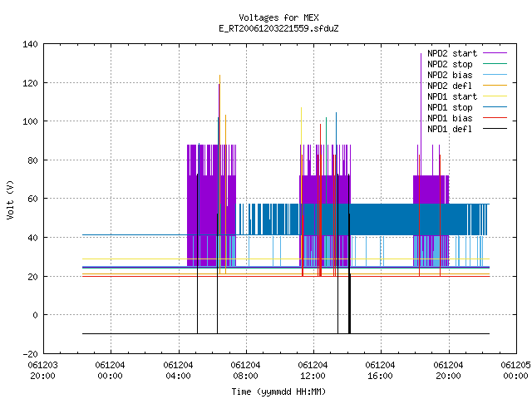The height and width of the screenshot is (399, 532).
Task: Click the light blue NPD2 bias legend line
Action: (495, 75)
